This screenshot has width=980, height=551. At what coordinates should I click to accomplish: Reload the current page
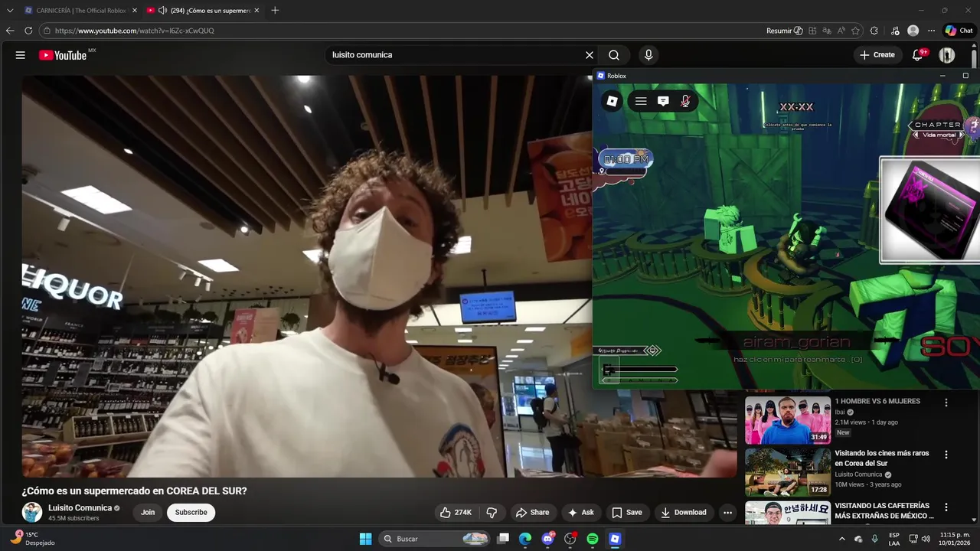[28, 31]
